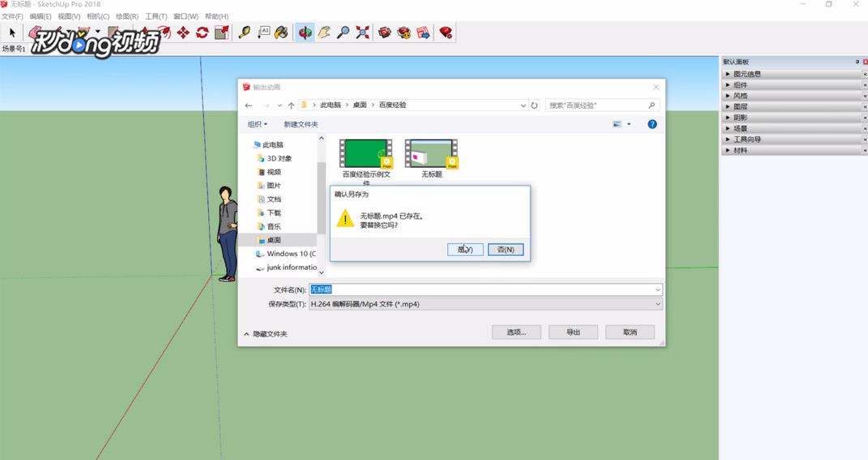Open the 组织 dropdown menu
The image size is (868, 460).
coord(258,125)
